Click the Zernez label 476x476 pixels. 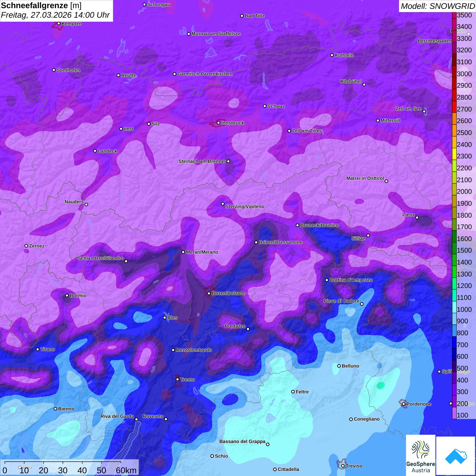(37, 246)
